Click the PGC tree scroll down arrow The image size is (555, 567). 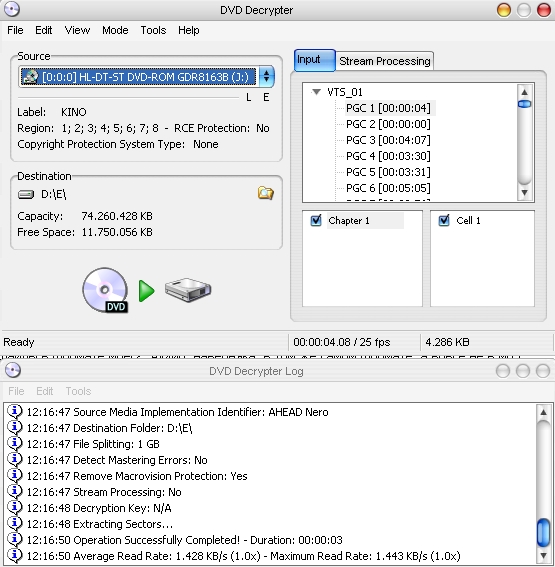(524, 193)
